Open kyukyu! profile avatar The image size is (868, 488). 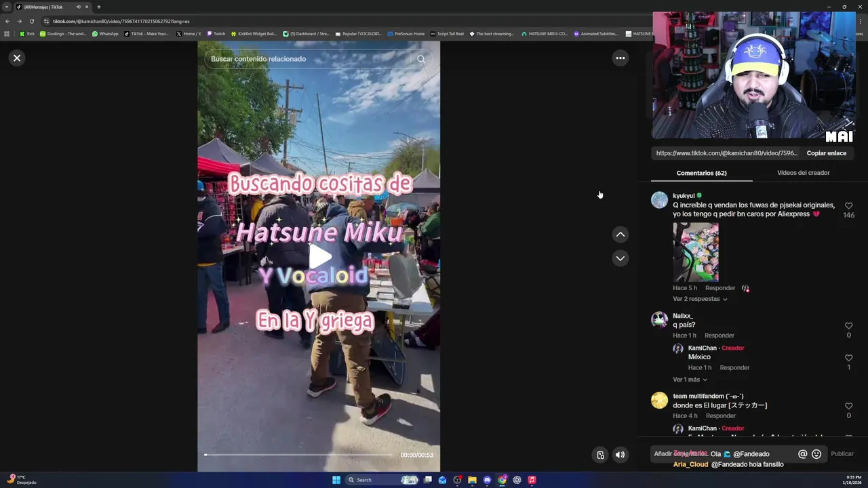pos(659,200)
